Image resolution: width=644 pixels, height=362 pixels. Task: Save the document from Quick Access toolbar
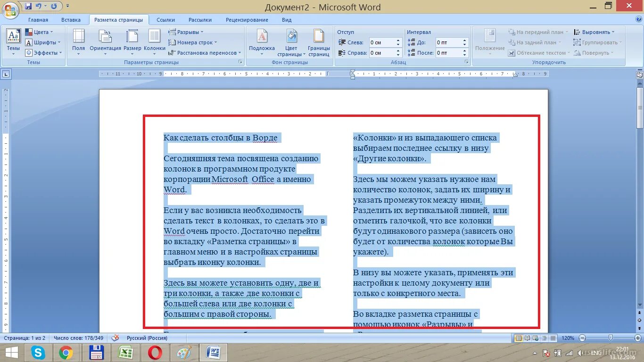[28, 7]
